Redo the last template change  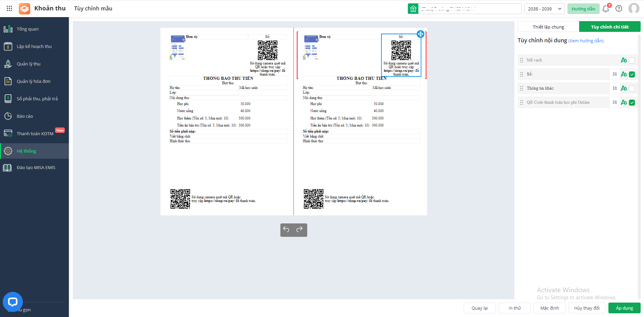tap(300, 229)
